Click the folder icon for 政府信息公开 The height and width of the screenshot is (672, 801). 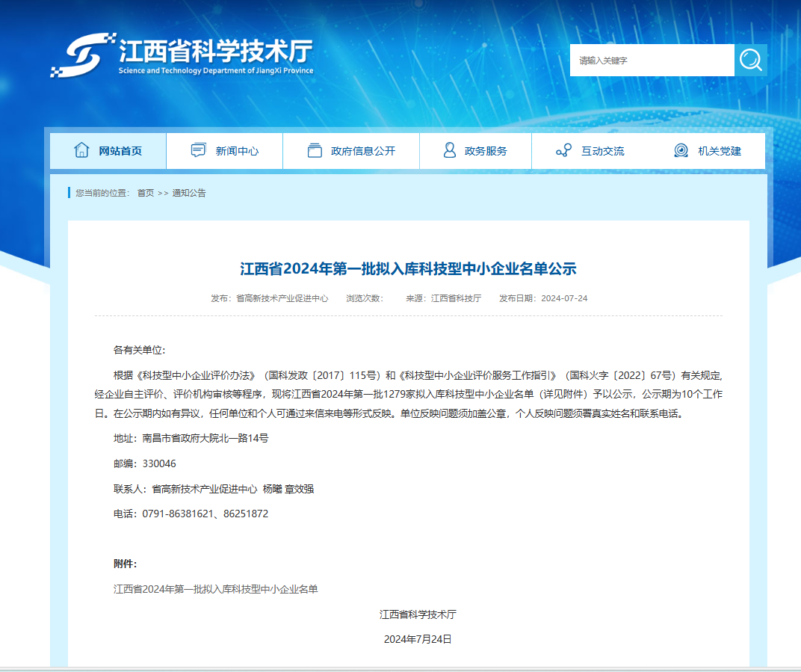pos(315,150)
